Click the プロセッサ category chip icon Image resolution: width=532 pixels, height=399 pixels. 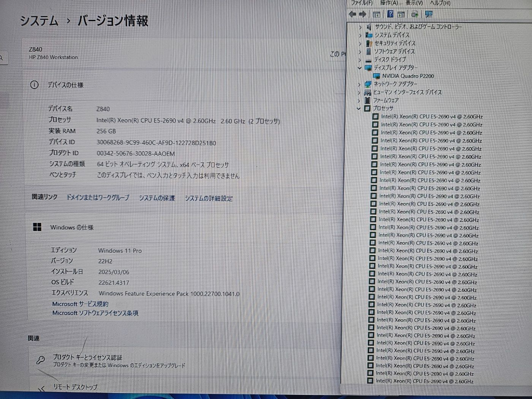(367, 108)
